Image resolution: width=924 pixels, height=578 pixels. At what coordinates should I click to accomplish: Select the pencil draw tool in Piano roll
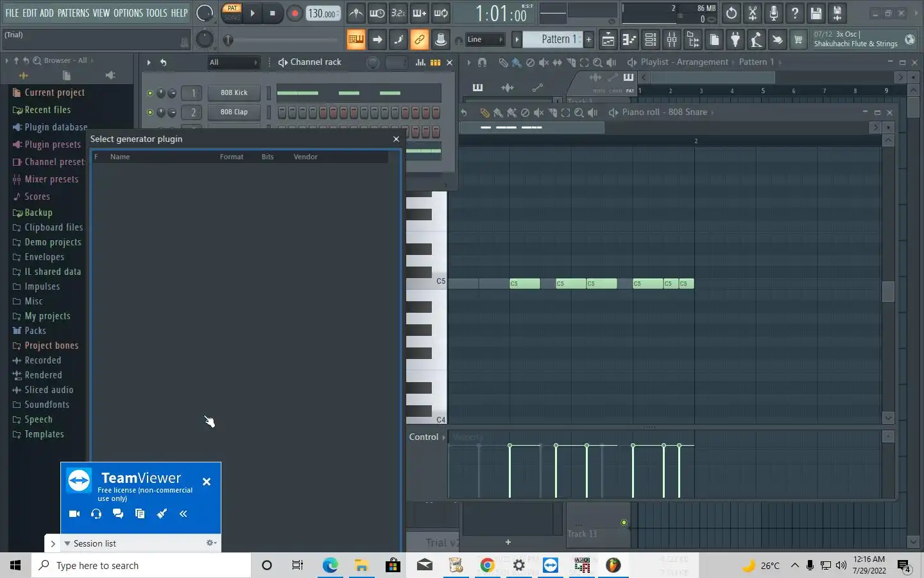484,112
